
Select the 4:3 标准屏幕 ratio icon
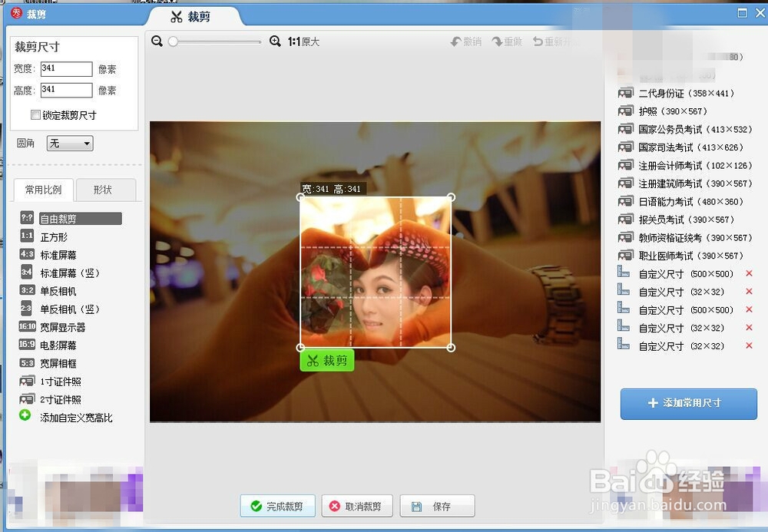pos(27,254)
